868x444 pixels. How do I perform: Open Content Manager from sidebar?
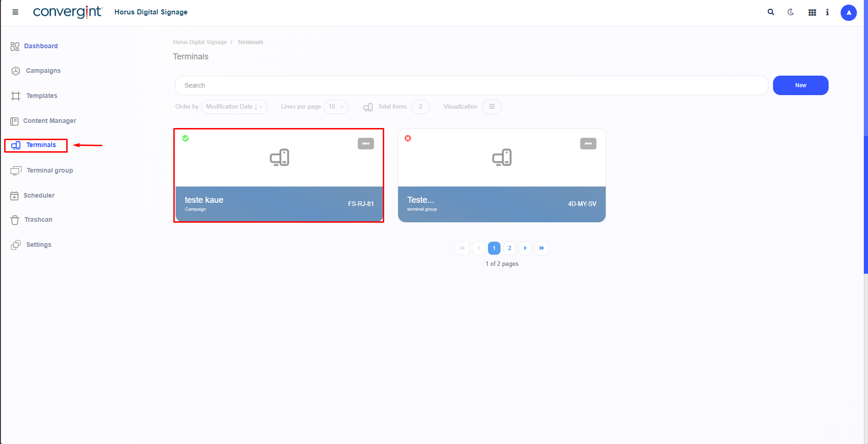pyautogui.click(x=50, y=121)
